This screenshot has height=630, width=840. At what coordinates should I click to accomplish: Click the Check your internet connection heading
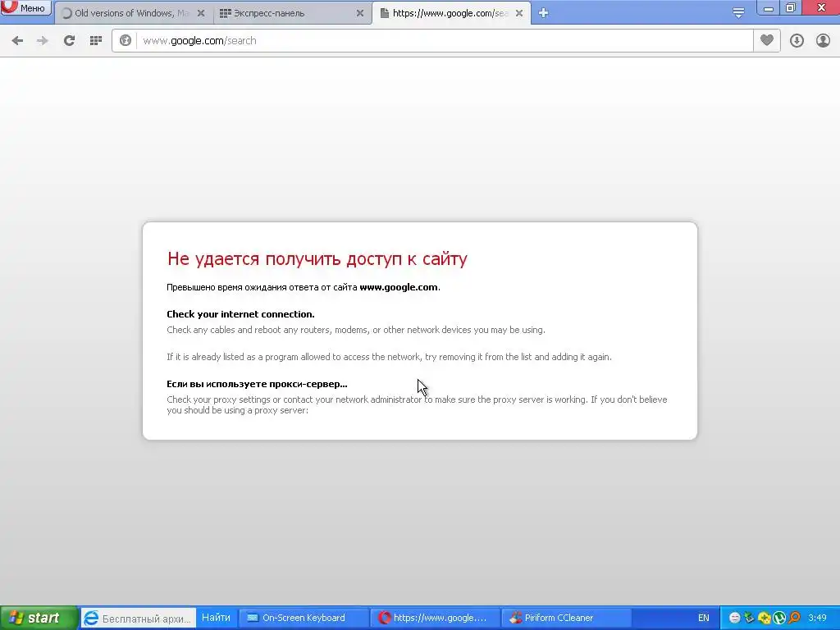(x=240, y=314)
